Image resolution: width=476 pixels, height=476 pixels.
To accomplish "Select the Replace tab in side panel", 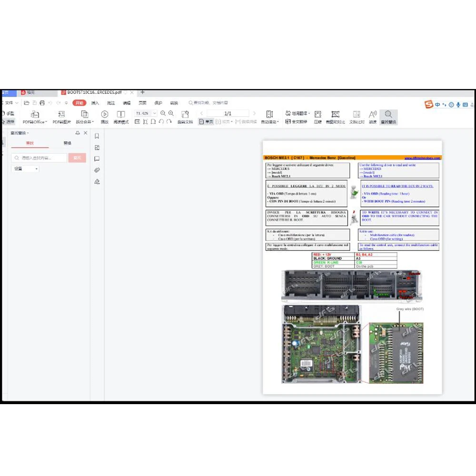I will coord(68,143).
